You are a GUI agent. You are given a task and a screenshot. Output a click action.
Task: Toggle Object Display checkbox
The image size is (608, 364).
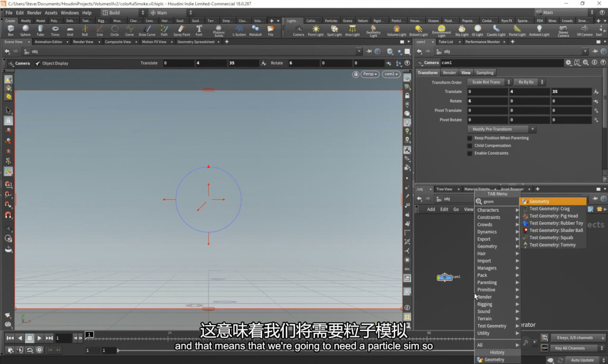pyautogui.click(x=38, y=63)
